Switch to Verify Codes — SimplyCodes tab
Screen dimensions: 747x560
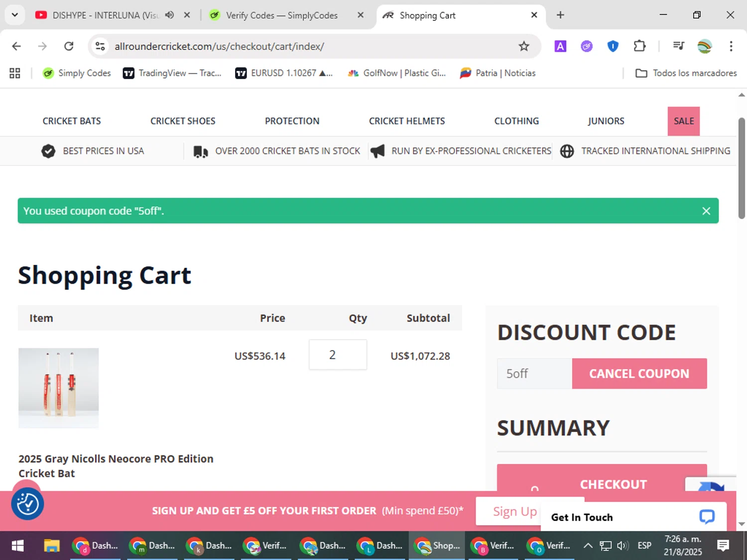click(x=282, y=15)
